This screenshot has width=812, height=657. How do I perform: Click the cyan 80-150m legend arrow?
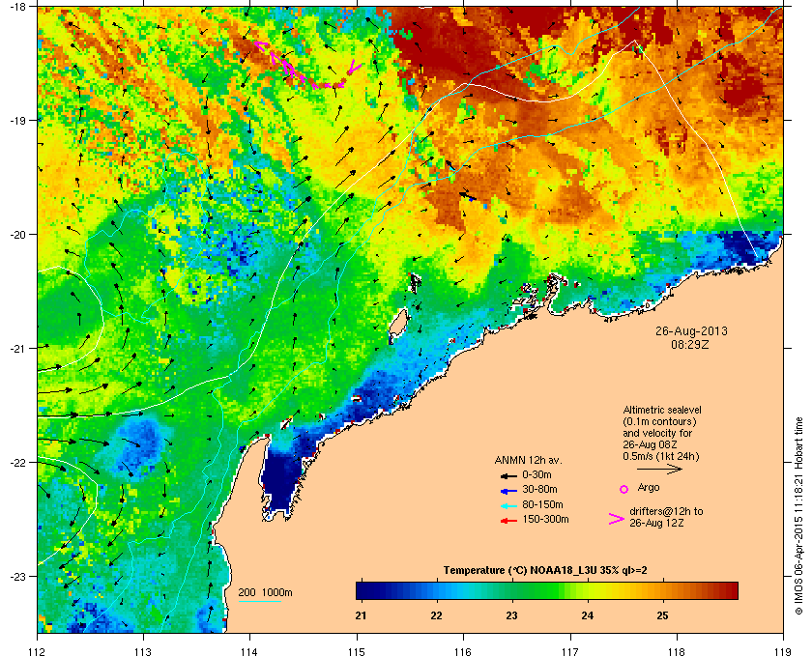tap(508, 505)
